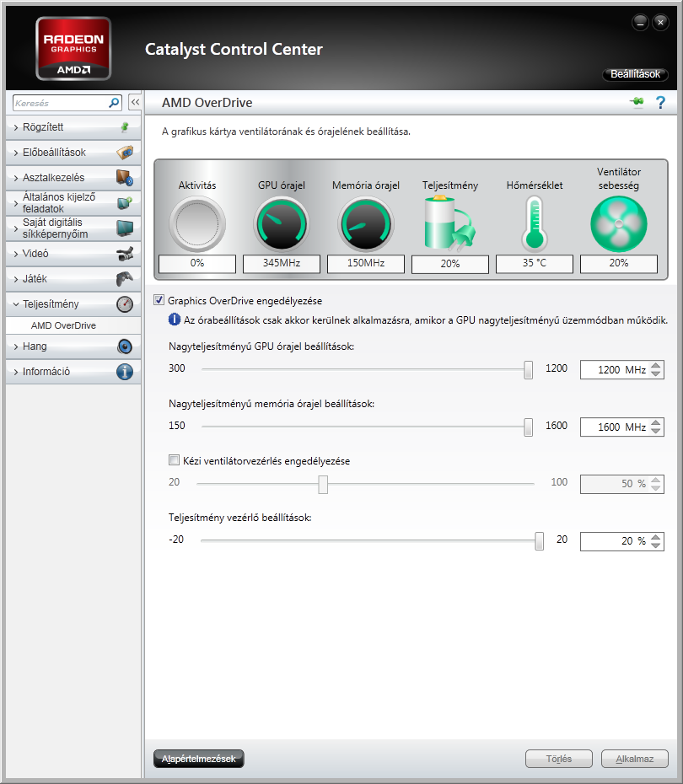
Task: Expand the Asztalkezelés section
Action: point(16,178)
